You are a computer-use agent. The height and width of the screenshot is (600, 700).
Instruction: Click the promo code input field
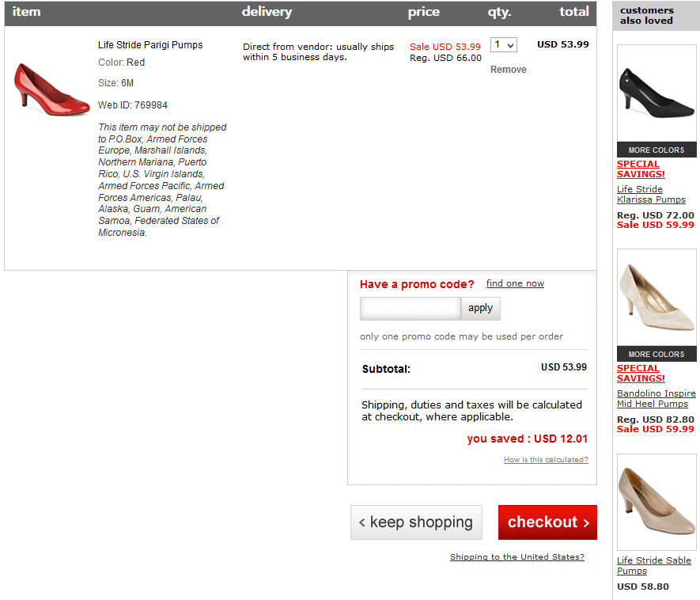410,308
